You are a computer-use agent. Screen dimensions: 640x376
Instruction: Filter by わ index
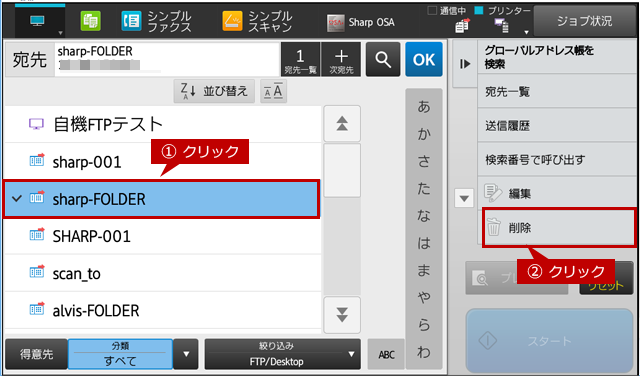point(424,352)
